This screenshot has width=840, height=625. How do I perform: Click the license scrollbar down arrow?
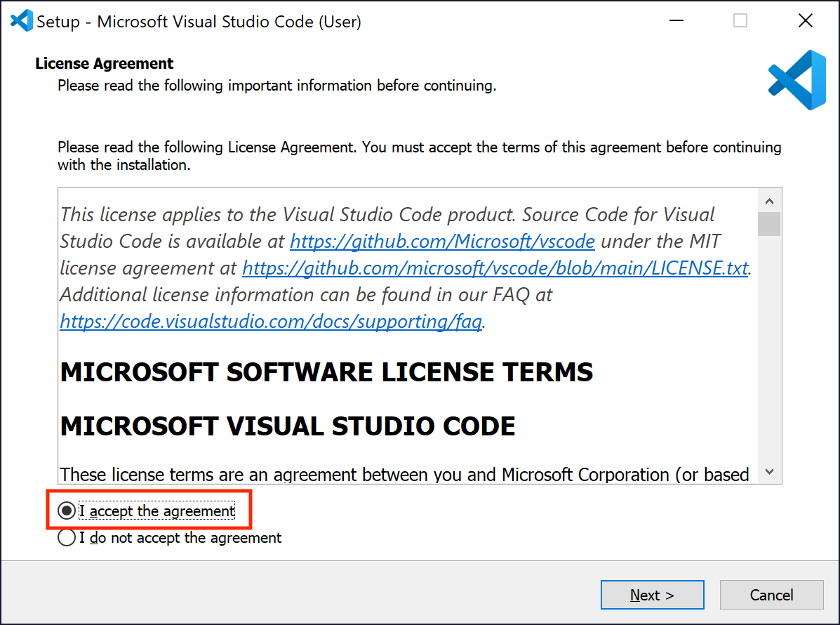point(769,472)
